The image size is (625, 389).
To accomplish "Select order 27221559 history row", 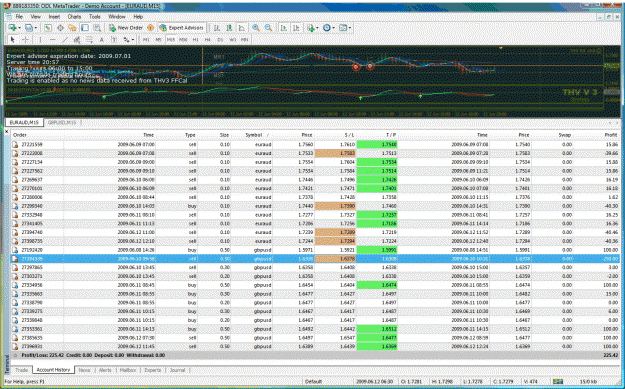I will pos(315,144).
